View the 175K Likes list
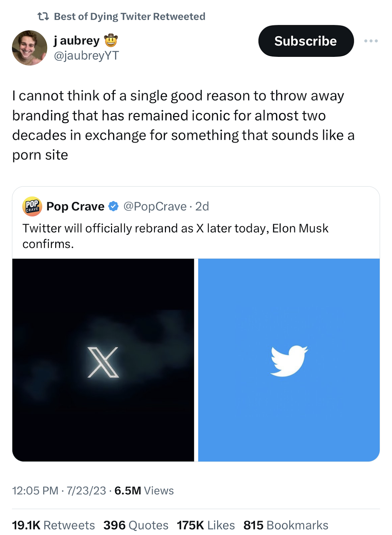This screenshot has width=392, height=535. 206,525
